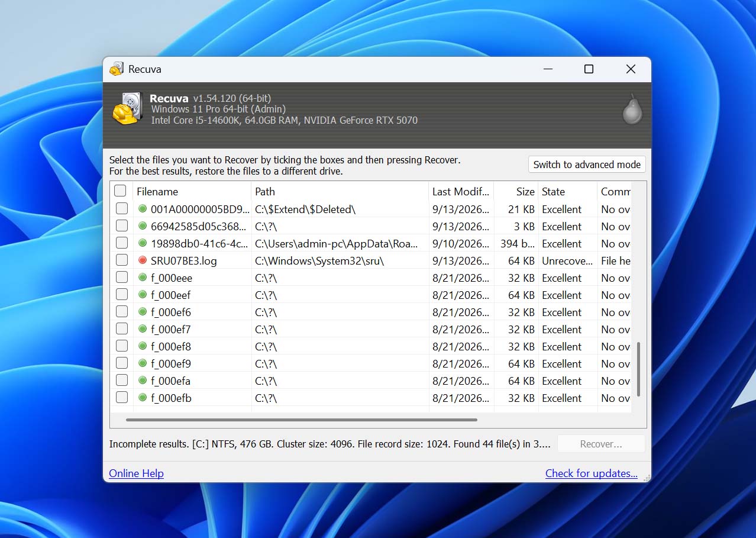The width and height of the screenshot is (756, 538).
Task: Open the Online Help link
Action: coord(136,473)
